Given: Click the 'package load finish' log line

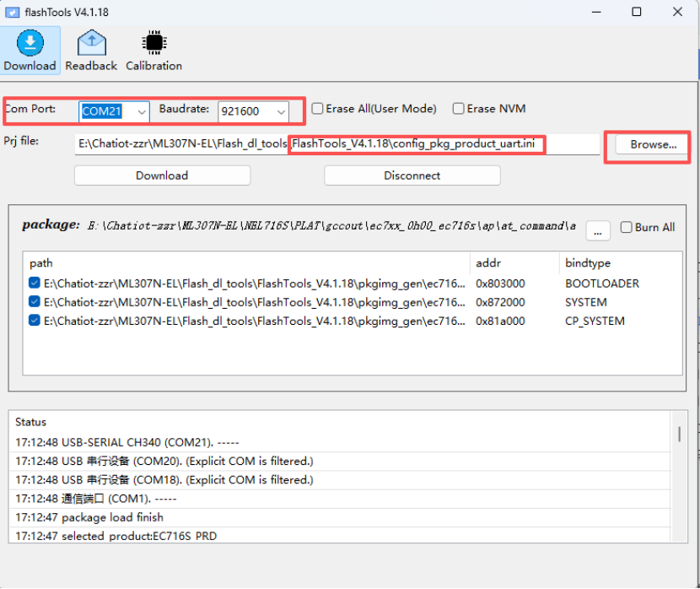Looking at the screenshot, I should click(x=339, y=517).
